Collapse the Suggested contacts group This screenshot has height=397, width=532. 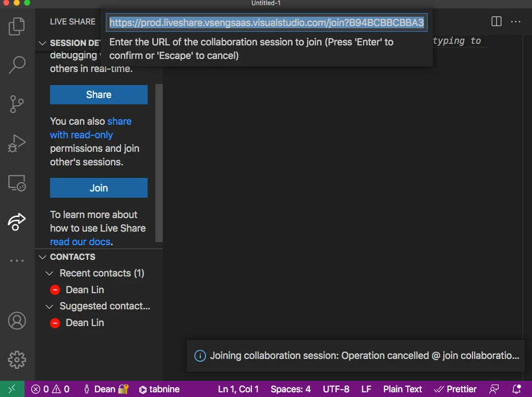click(49, 306)
